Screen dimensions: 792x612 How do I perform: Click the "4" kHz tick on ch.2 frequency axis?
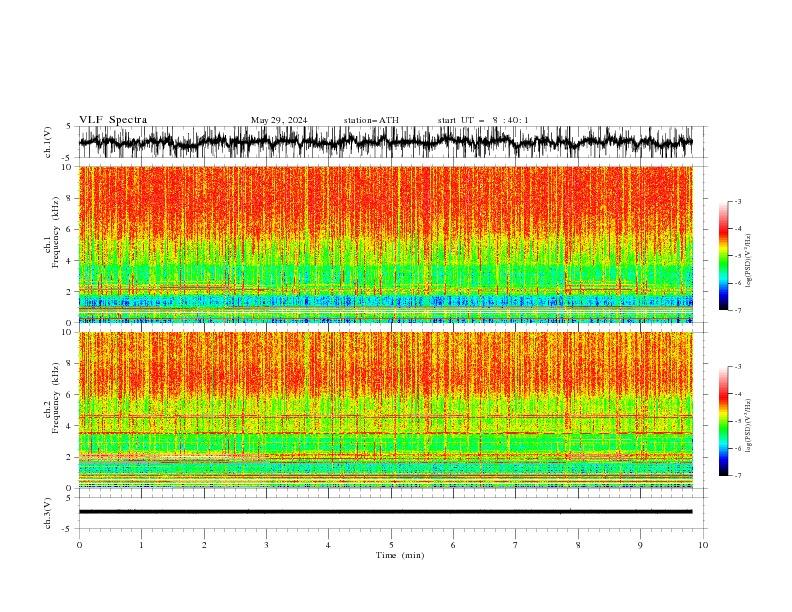coord(69,426)
